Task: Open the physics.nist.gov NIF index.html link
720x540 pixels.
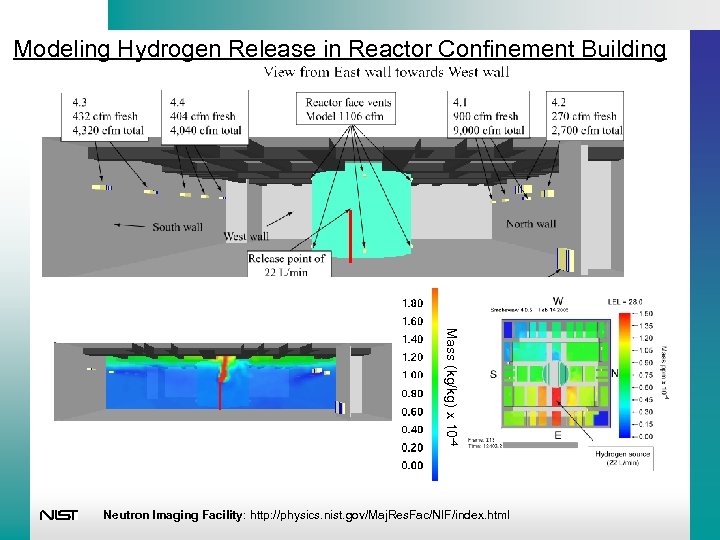Action: (380, 515)
